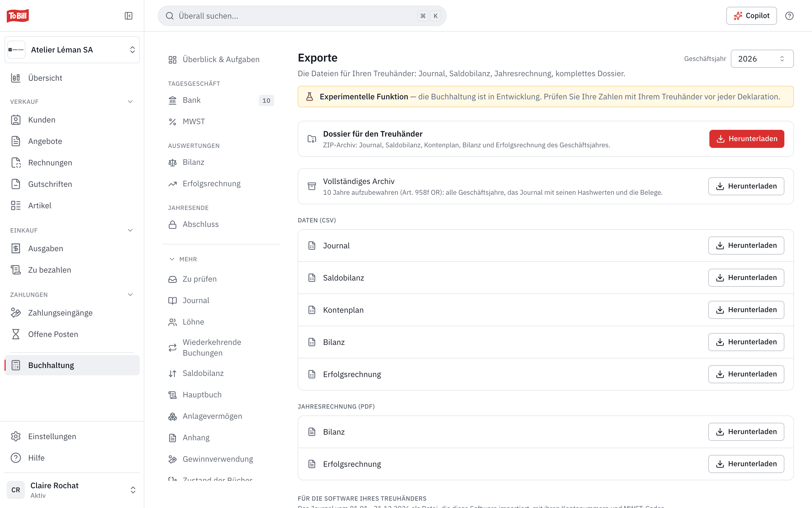Open Offene Posten hourglass item
The image size is (812, 508).
72,334
